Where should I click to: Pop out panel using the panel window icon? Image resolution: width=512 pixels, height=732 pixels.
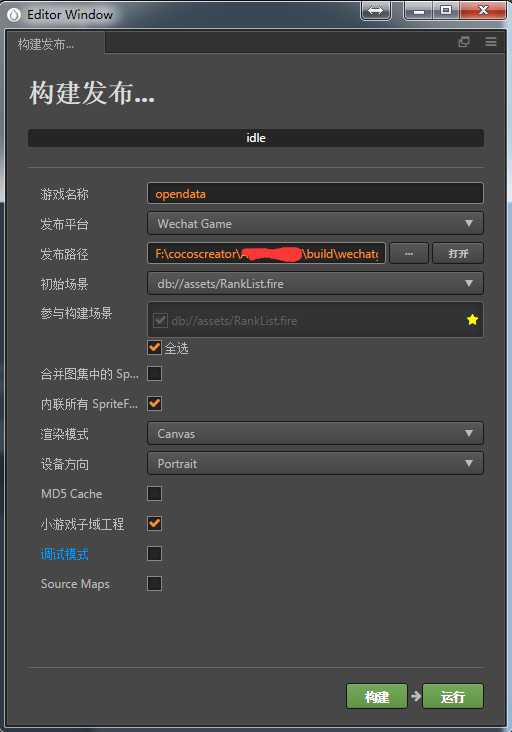(464, 42)
